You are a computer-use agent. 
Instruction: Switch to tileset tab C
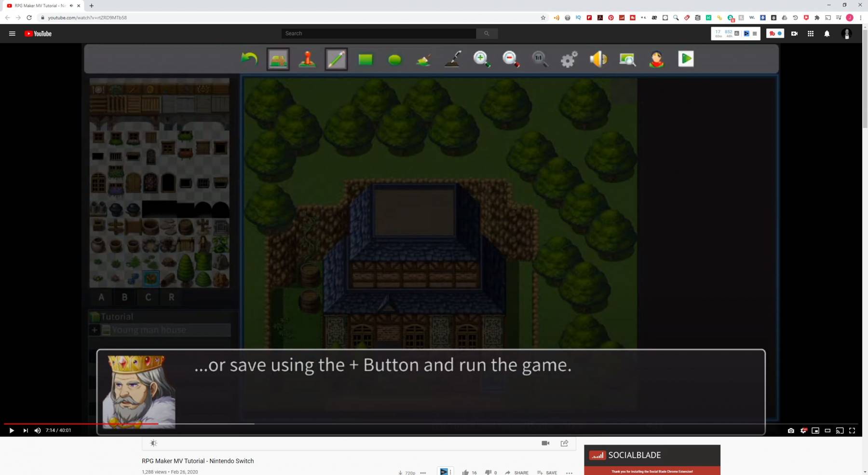coord(148,297)
